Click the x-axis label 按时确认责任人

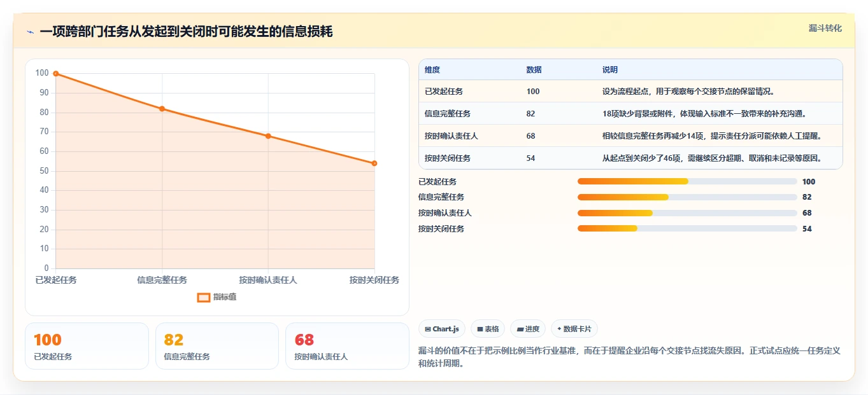268,280
